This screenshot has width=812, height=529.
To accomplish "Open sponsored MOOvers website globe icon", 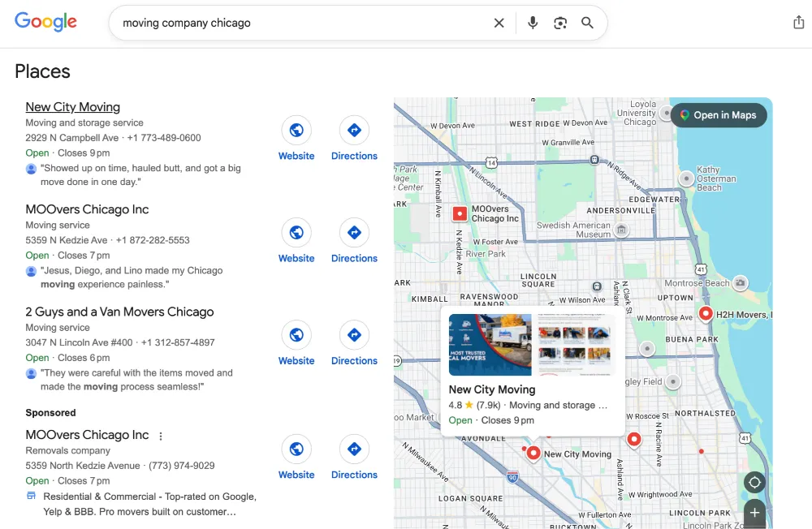I will coord(296,449).
